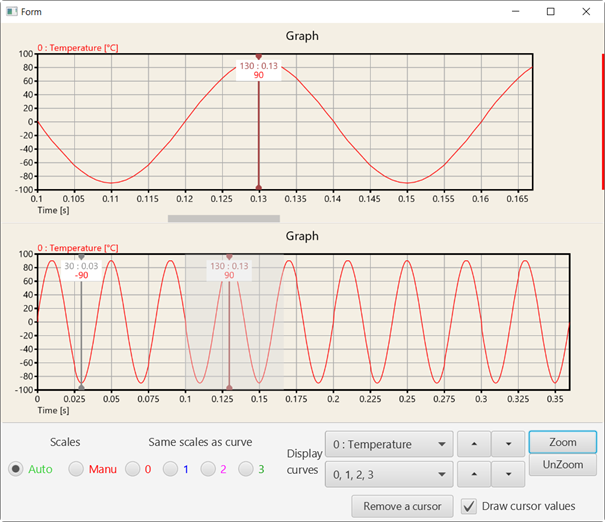This screenshot has height=522, width=605.
Task: Click bottom handle of top graph cursor
Action: point(259,188)
